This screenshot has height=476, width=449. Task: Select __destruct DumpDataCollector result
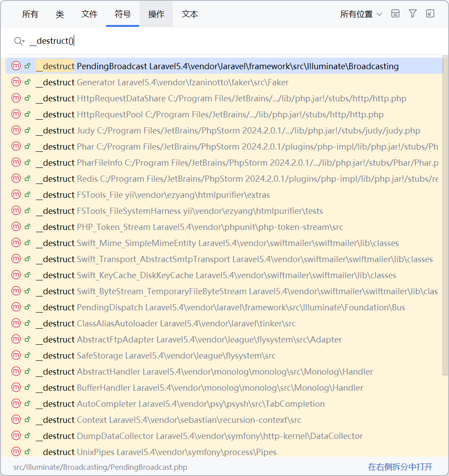(x=224, y=436)
